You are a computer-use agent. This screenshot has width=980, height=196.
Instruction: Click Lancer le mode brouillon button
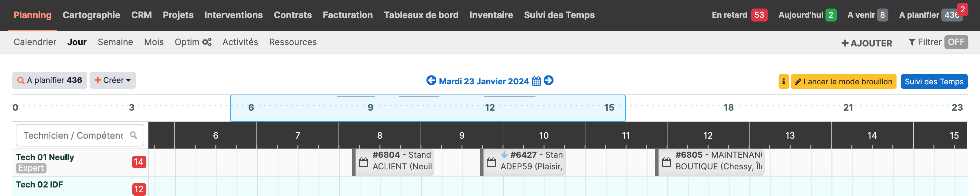[x=844, y=82]
